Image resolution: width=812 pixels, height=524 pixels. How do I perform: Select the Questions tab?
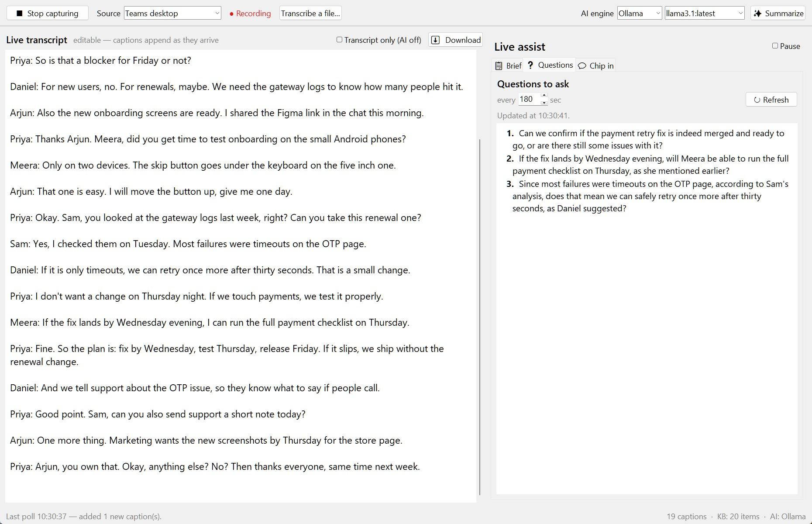(550, 65)
